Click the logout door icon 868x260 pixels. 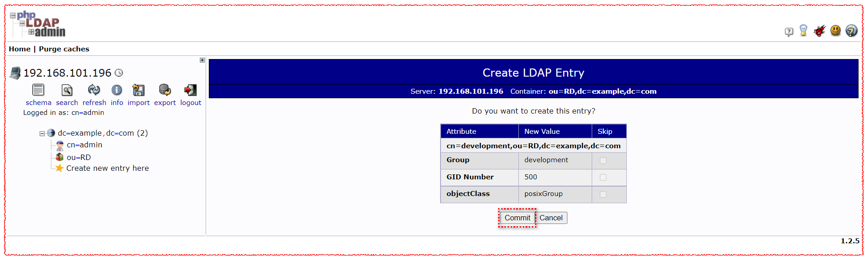(x=190, y=90)
